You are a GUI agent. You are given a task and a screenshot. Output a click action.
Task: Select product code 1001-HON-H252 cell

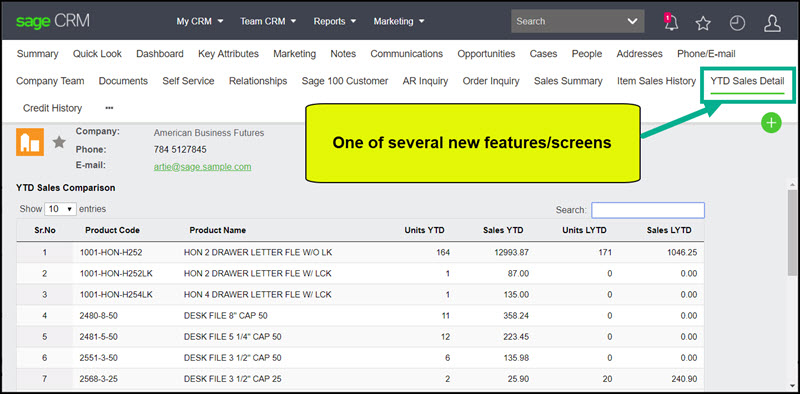pos(111,252)
